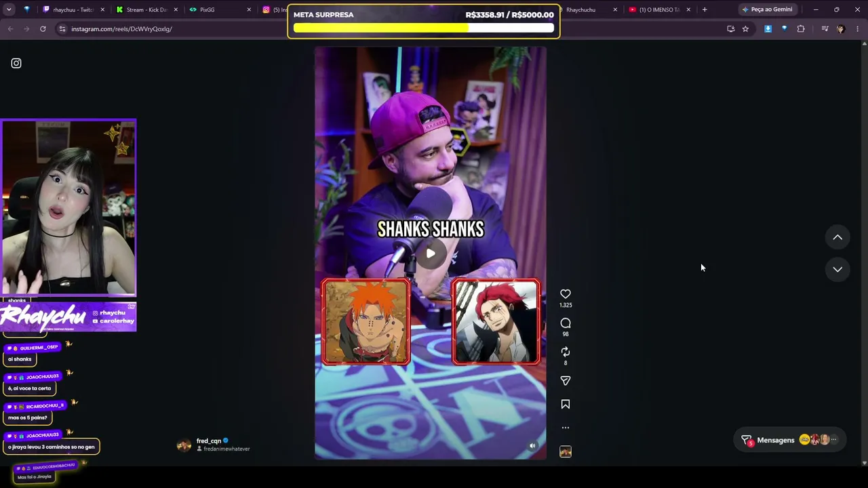Image resolution: width=868 pixels, height=488 pixels.
Task: Like the reel with the heart icon
Action: (566, 293)
